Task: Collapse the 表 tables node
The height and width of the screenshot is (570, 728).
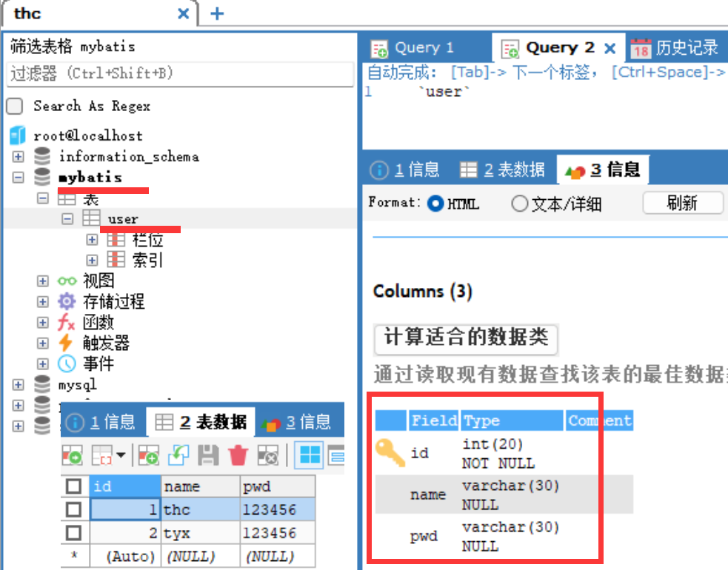Action: tap(43, 198)
